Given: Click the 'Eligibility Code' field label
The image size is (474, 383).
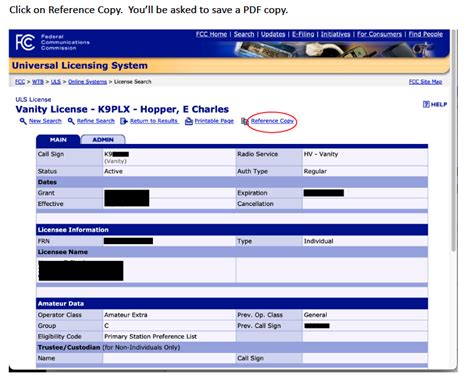Looking at the screenshot, I should point(60,337).
